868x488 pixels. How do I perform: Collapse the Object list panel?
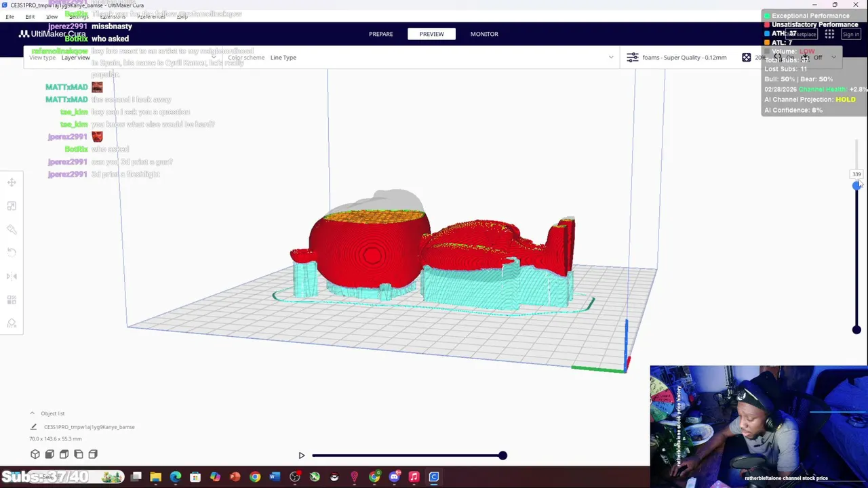tap(32, 413)
